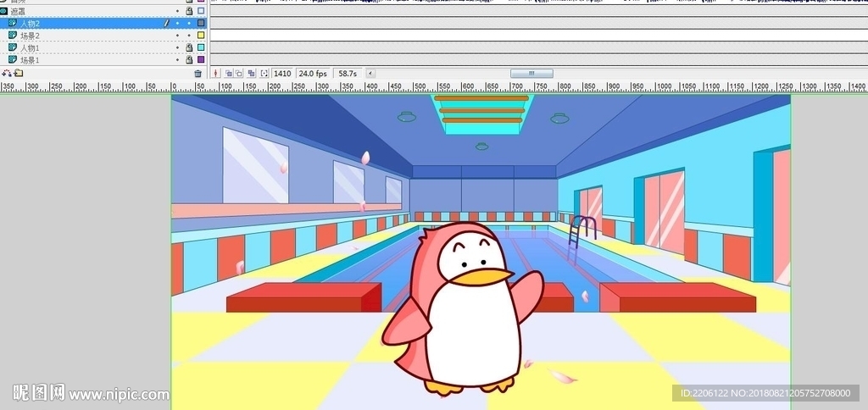Click a frame in 人物2 timeline row
The image size is (868, 410).
538,23
